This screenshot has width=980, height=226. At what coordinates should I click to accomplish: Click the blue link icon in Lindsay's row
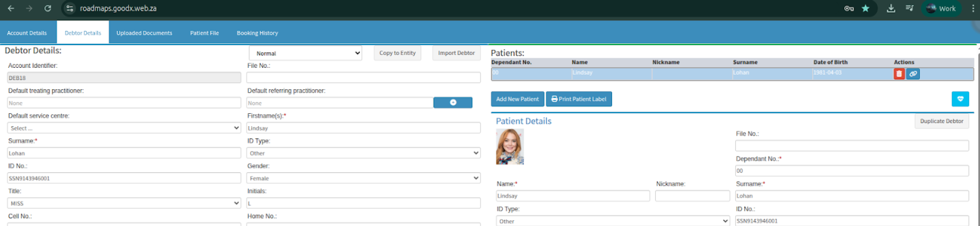(x=913, y=74)
